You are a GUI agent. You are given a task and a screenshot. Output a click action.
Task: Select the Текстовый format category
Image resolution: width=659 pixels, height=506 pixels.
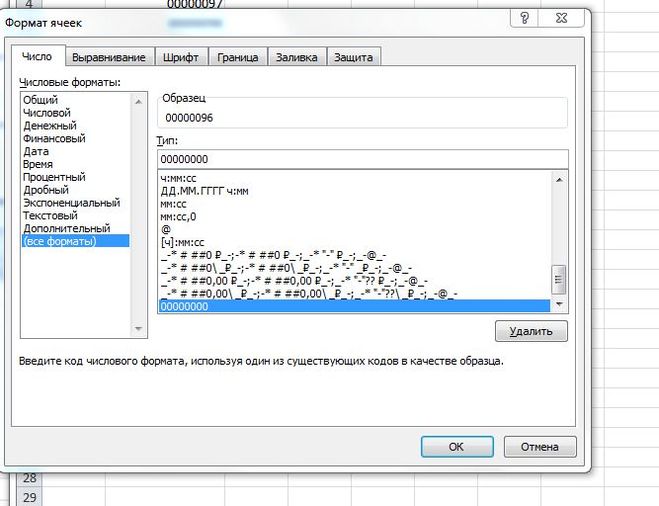[50, 215]
